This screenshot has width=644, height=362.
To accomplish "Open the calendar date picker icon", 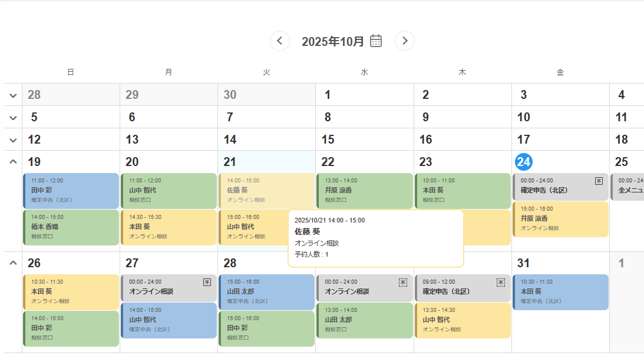I will coord(376,41).
